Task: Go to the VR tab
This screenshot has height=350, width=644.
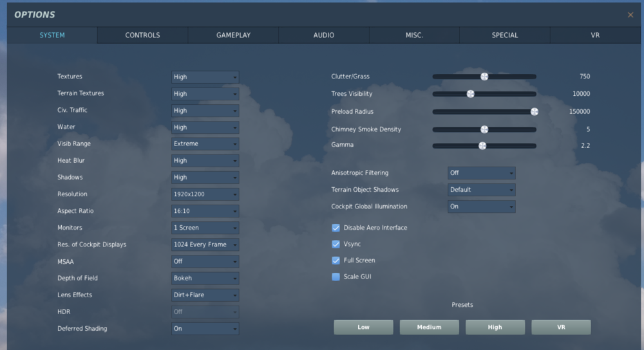Action: 595,35
